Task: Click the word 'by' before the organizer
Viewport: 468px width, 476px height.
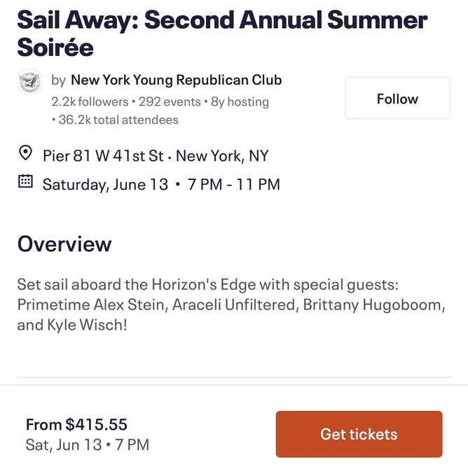Action: click(x=59, y=80)
